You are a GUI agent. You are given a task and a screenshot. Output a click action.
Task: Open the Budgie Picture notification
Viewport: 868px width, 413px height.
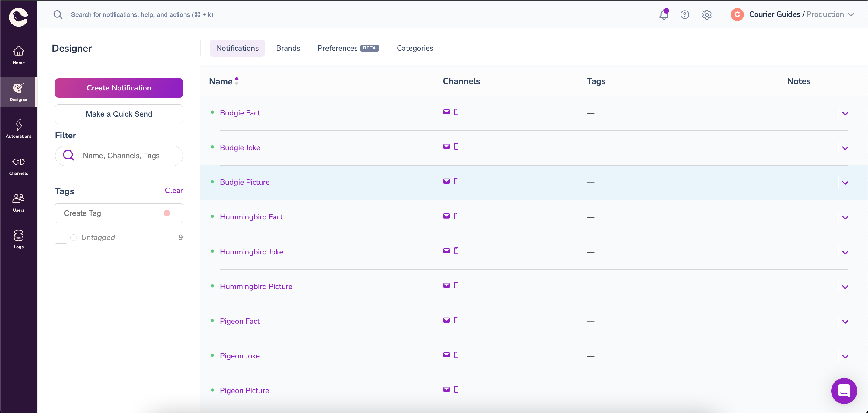245,182
